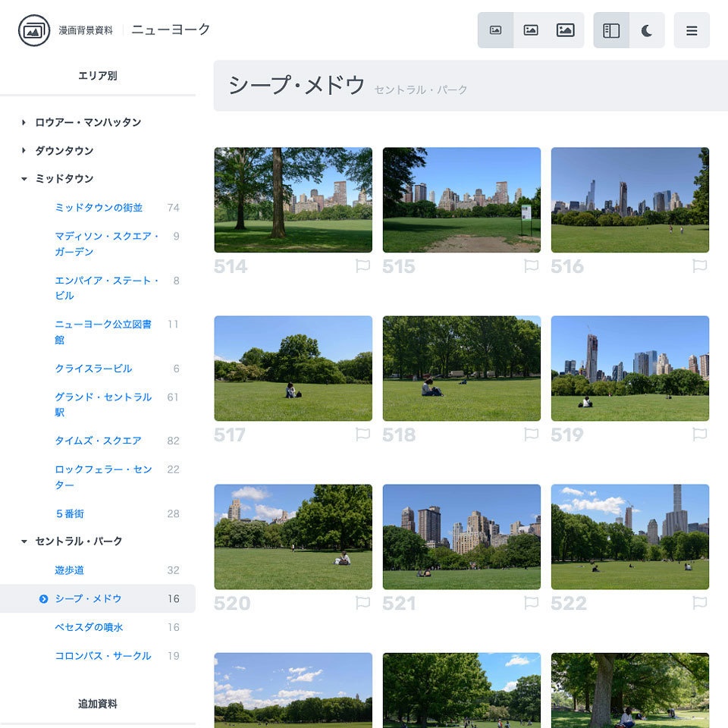The image size is (728, 728).
Task: Flag photo 519 using its flag marker
Action: click(699, 435)
